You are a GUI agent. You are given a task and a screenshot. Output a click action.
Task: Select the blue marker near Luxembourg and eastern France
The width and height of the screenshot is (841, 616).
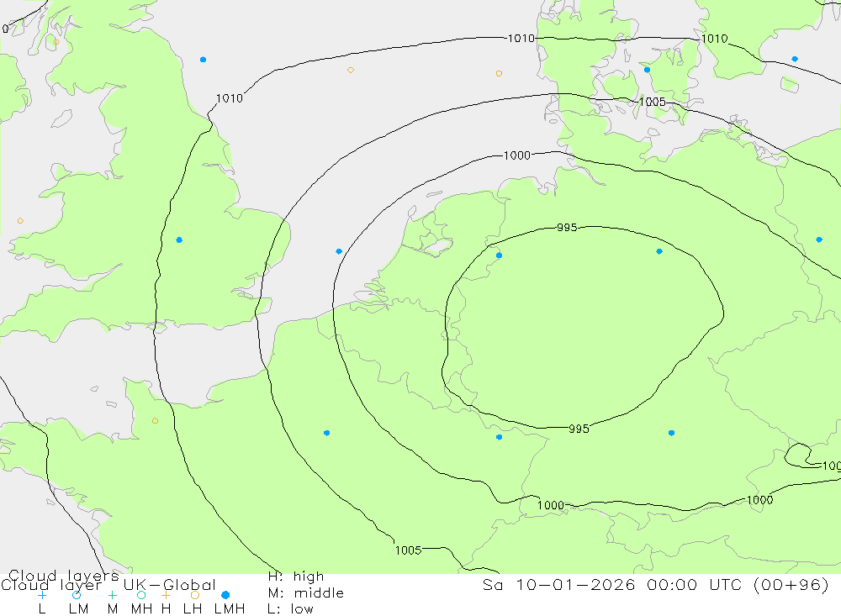click(500, 437)
